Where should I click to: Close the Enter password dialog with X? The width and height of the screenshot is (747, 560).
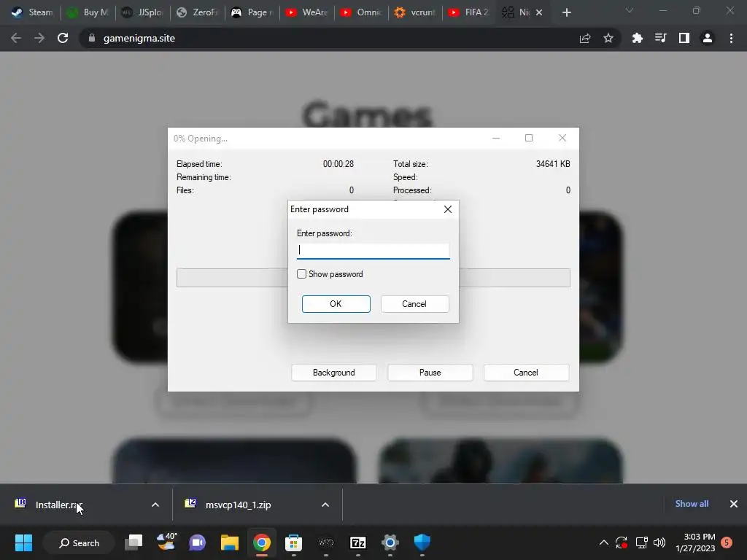pyautogui.click(x=448, y=209)
